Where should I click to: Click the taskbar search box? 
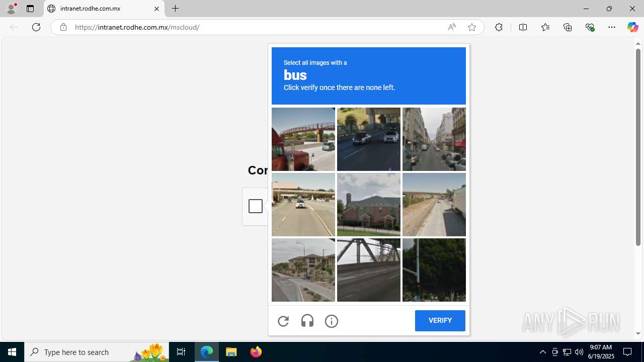(x=97, y=352)
